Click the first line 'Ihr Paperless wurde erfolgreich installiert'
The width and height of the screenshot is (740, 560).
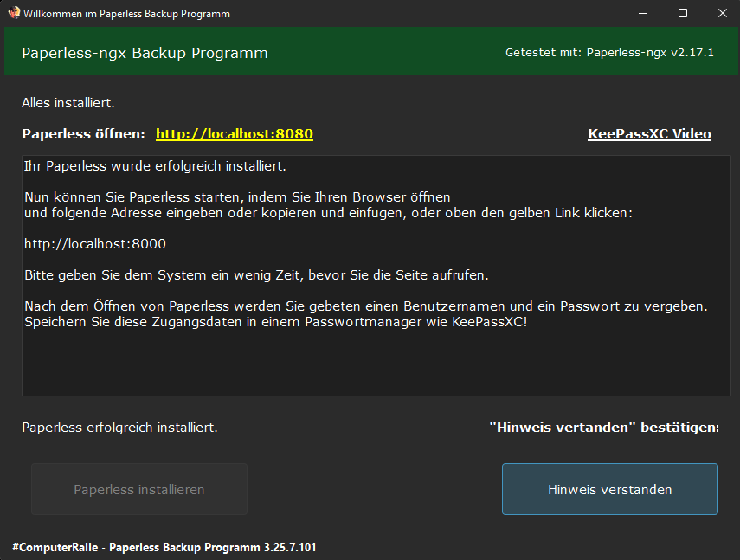tap(155, 165)
